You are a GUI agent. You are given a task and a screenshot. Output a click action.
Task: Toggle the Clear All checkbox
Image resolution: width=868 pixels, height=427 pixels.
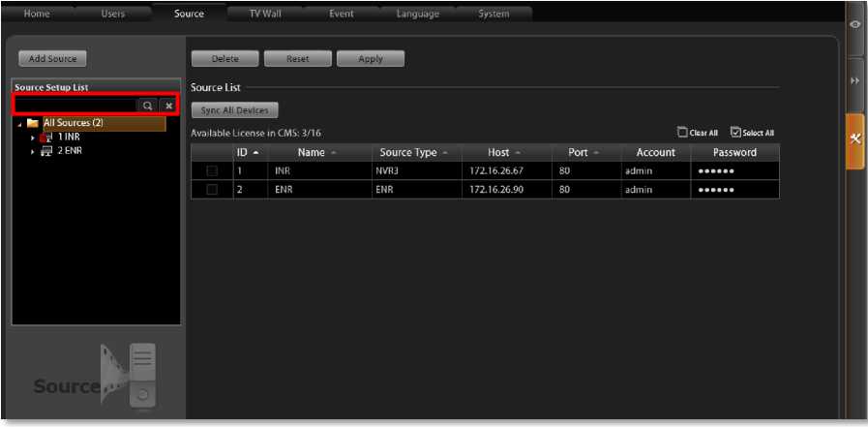(x=683, y=133)
